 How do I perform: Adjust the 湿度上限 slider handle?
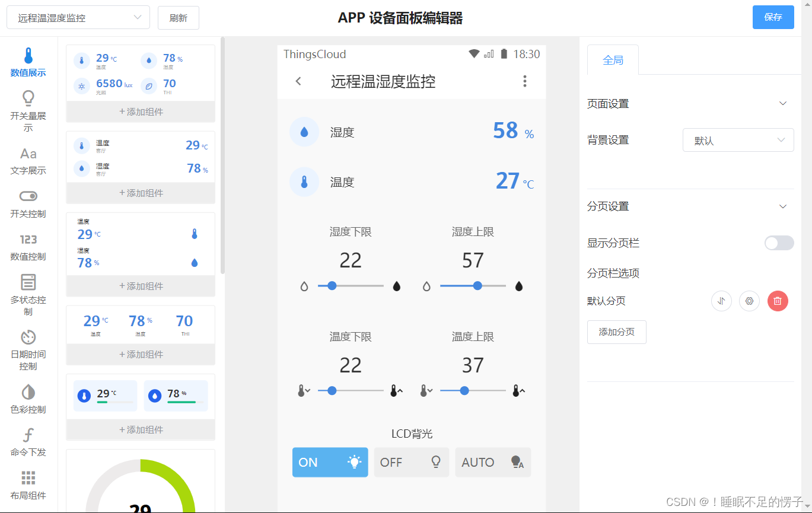(x=477, y=286)
